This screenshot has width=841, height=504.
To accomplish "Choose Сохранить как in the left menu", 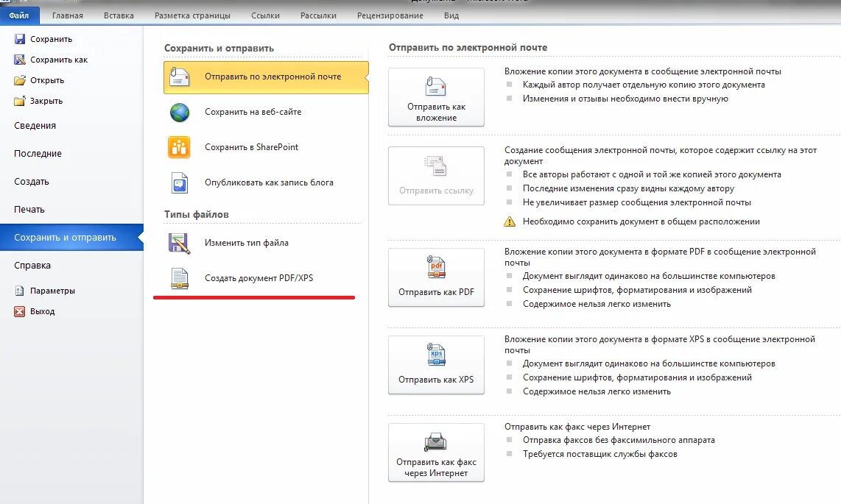I will click(58, 60).
